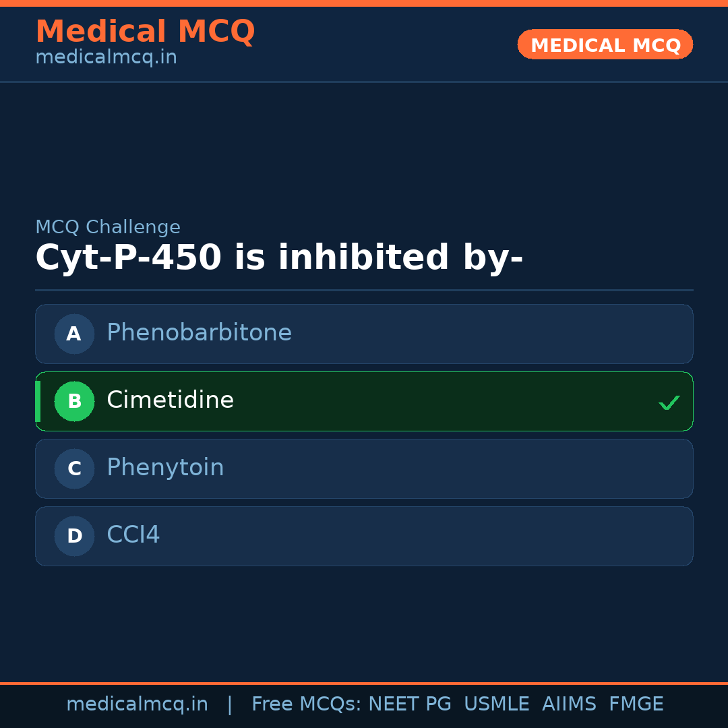This screenshot has width=728, height=728.
Task: Click the FMGE footer text
Action: point(636,704)
